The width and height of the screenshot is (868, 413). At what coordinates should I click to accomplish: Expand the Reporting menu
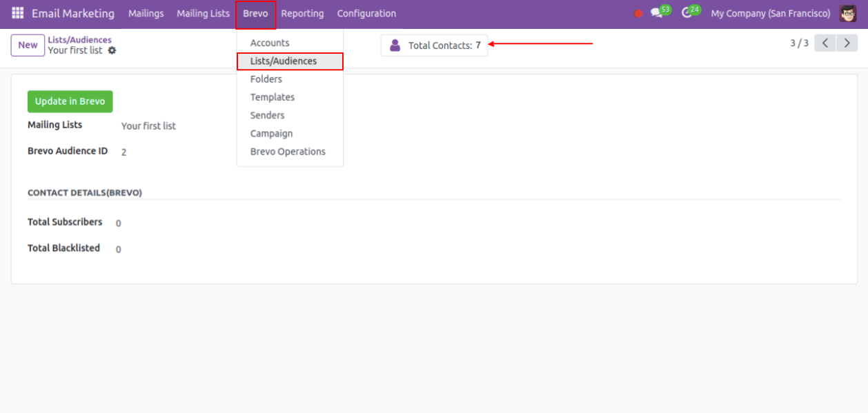[x=302, y=14]
